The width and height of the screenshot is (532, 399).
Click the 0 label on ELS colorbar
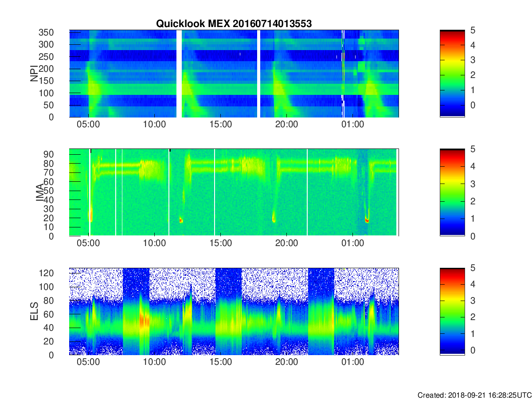coord(473,350)
